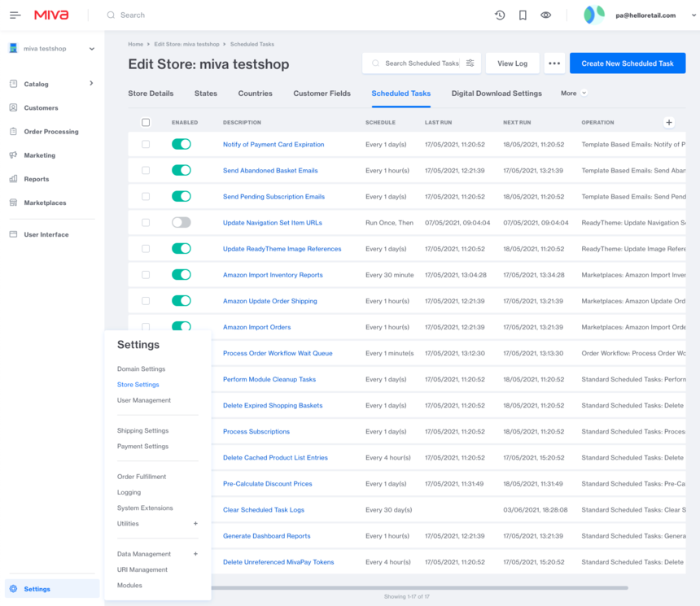The height and width of the screenshot is (606, 700).
Task: Open the three-dots more actions button
Action: click(x=554, y=63)
